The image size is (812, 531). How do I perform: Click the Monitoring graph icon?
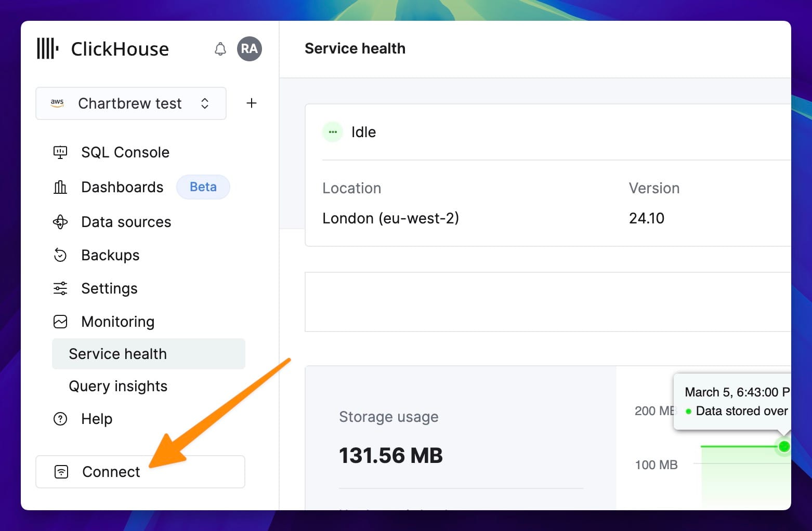click(60, 322)
